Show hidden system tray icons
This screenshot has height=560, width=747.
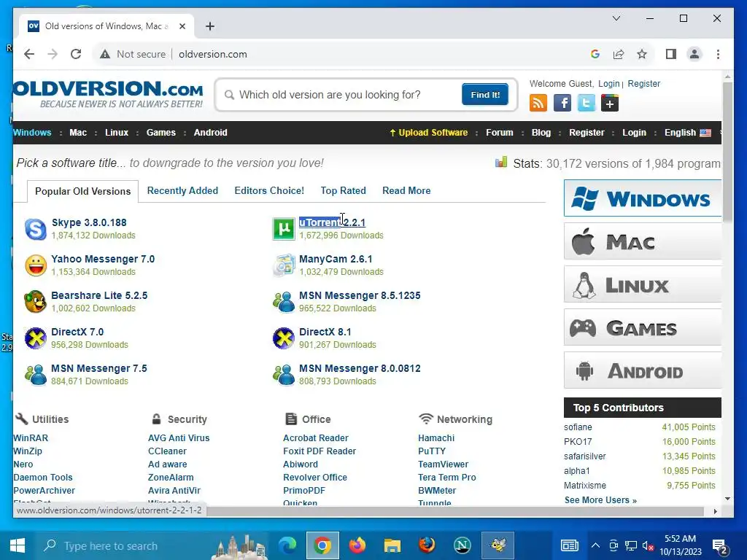[x=595, y=545]
